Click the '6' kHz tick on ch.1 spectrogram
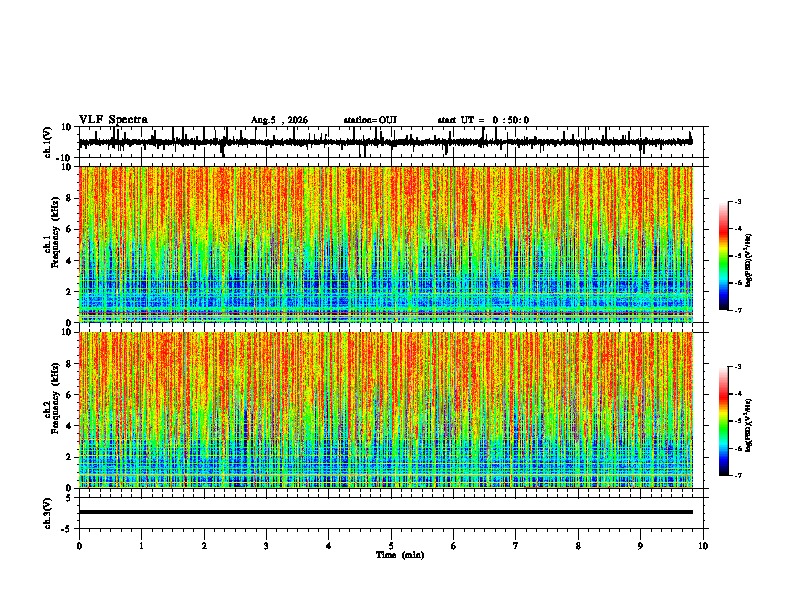The width and height of the screenshot is (792, 612). [70, 229]
